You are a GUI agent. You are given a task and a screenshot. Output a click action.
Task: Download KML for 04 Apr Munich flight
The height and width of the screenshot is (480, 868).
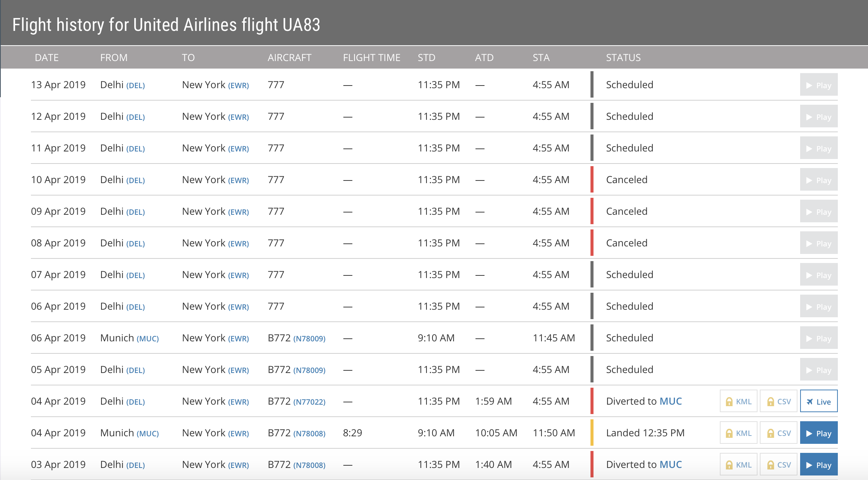[739, 433]
